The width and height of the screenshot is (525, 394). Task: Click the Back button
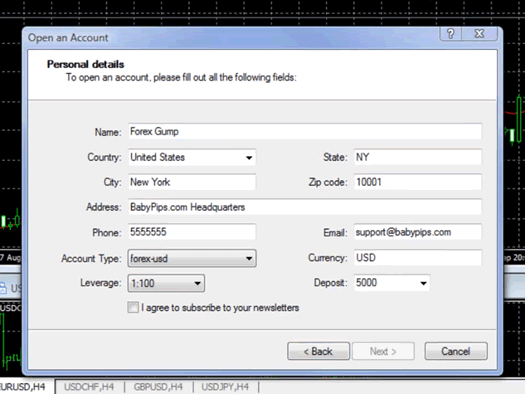pos(318,351)
